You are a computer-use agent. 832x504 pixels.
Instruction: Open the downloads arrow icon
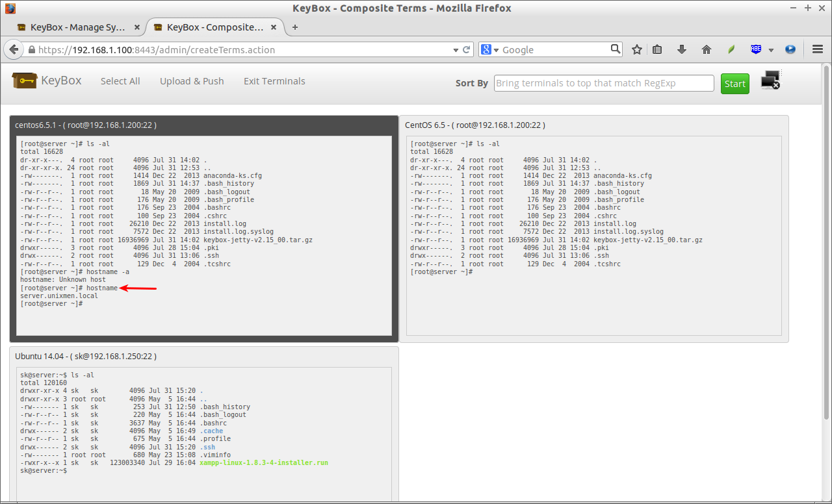click(x=682, y=49)
